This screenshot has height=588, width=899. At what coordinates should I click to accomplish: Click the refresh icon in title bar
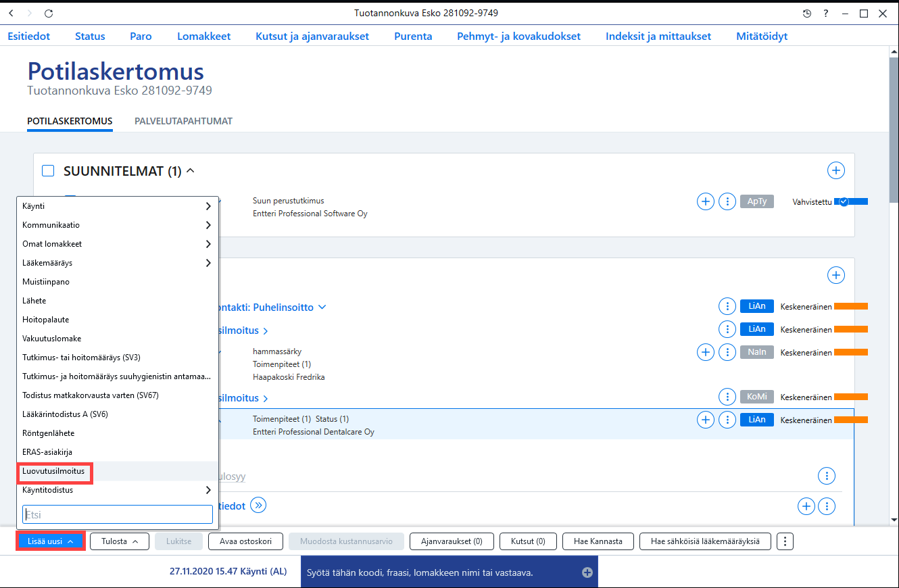(48, 14)
